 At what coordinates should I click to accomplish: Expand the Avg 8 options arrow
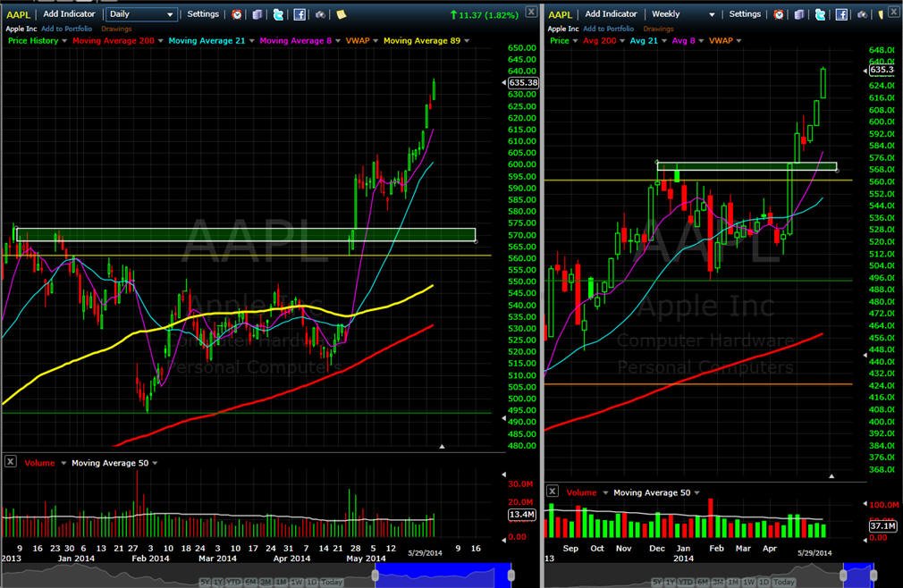701,41
